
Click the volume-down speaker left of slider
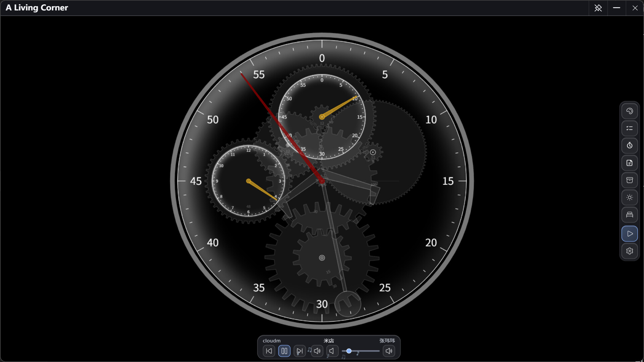click(332, 351)
